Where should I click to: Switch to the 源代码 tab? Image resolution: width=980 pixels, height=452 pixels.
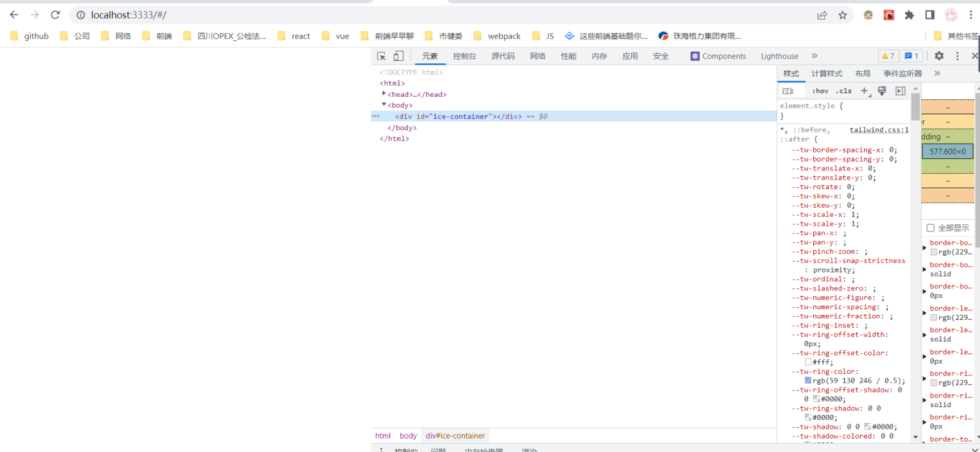[503, 56]
